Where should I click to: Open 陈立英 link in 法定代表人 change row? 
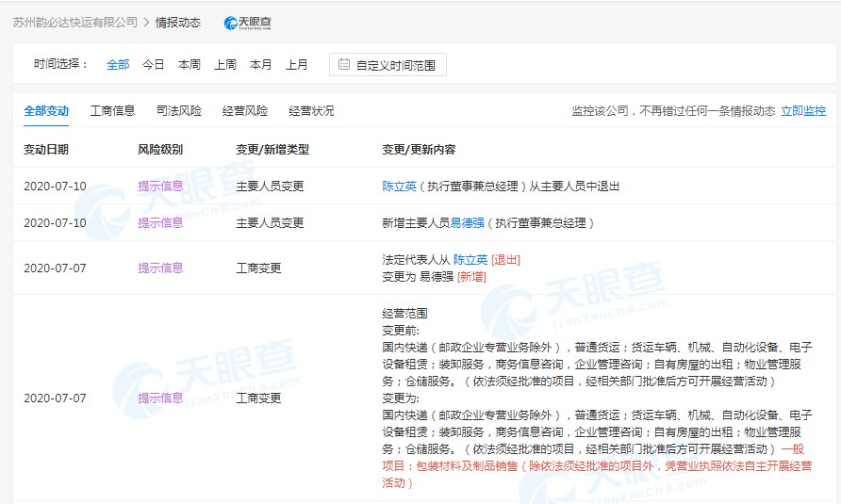[x=470, y=260]
